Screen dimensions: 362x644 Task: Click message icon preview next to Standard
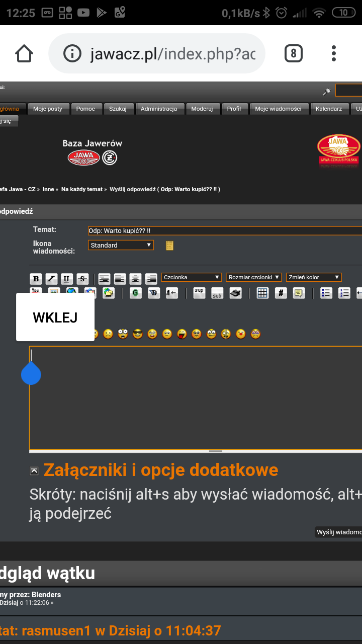[x=170, y=246]
